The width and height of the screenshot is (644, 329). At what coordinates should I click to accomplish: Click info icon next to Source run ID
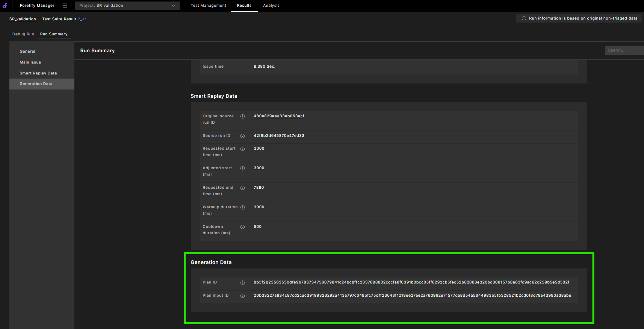coord(242,136)
